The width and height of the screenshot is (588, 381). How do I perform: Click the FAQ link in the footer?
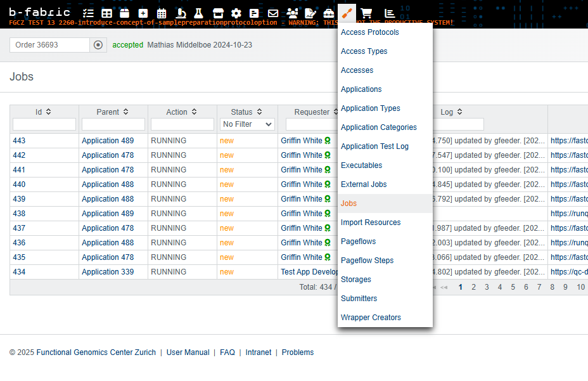click(227, 352)
